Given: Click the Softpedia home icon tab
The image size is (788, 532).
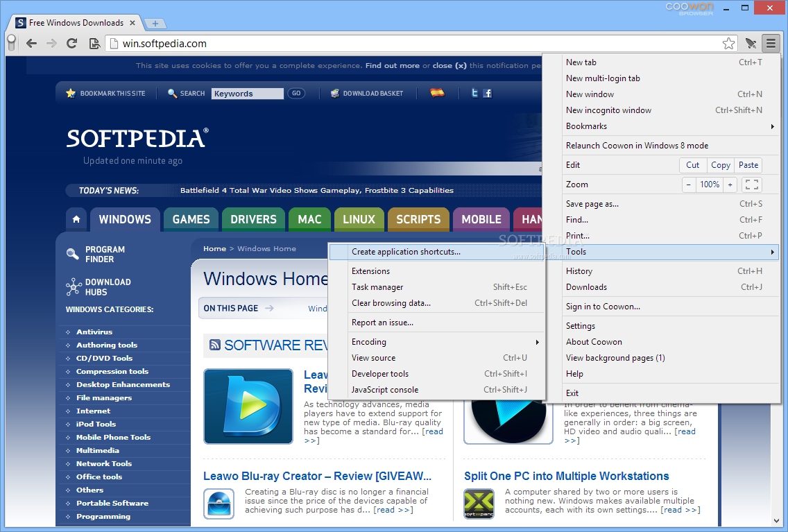Looking at the screenshot, I should click(76, 219).
